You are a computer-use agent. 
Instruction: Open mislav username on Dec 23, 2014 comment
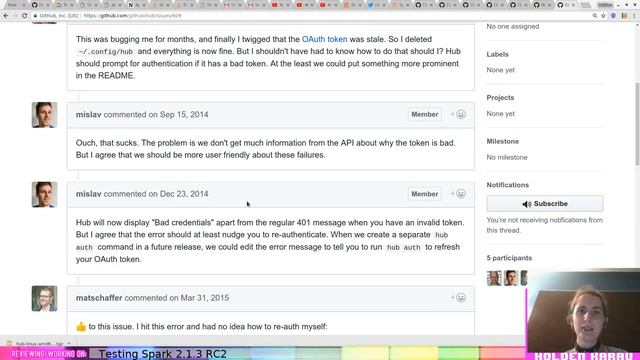(x=89, y=194)
